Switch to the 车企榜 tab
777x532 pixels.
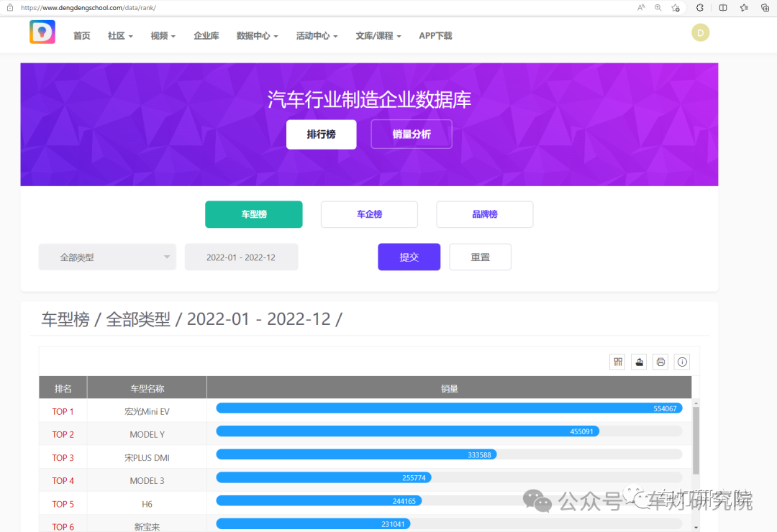[x=369, y=214]
